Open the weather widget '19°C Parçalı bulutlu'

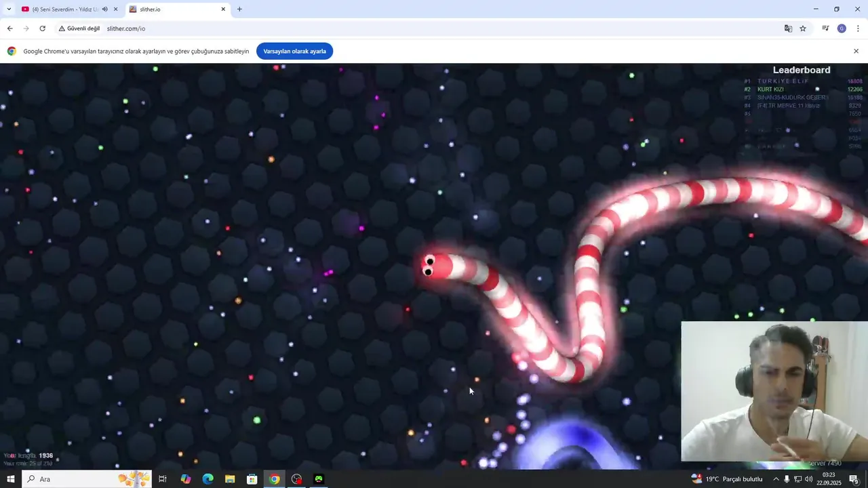pyautogui.click(x=727, y=479)
